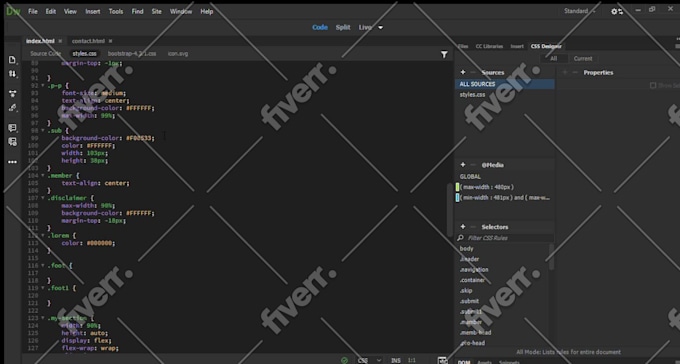Open the Help menu
Image resolution: width=680 pixels, height=364 pixels.
(206, 12)
